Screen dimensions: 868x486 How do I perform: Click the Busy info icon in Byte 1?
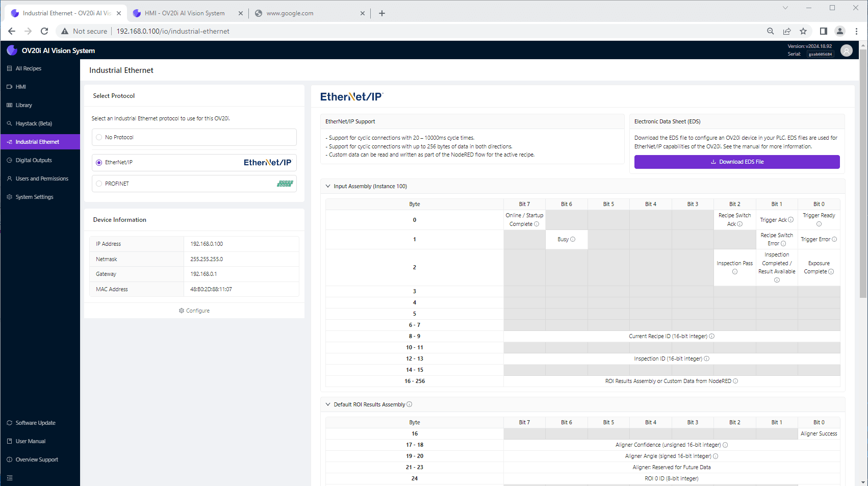coord(573,239)
